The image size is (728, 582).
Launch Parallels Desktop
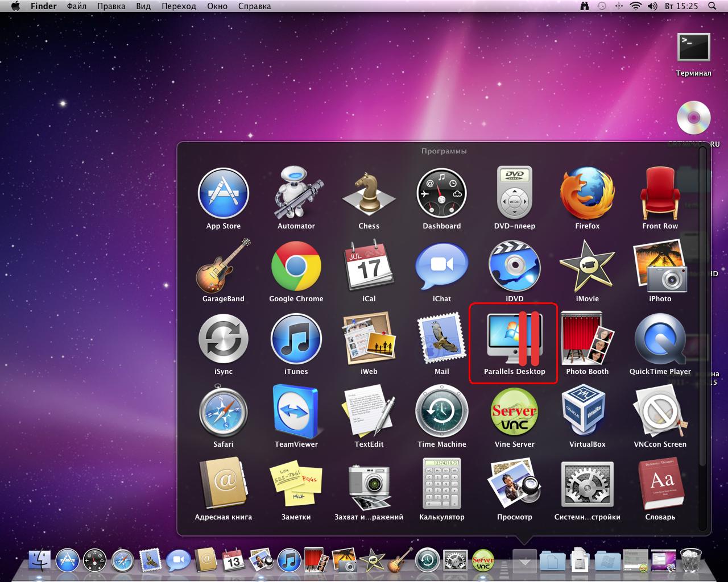coord(515,339)
